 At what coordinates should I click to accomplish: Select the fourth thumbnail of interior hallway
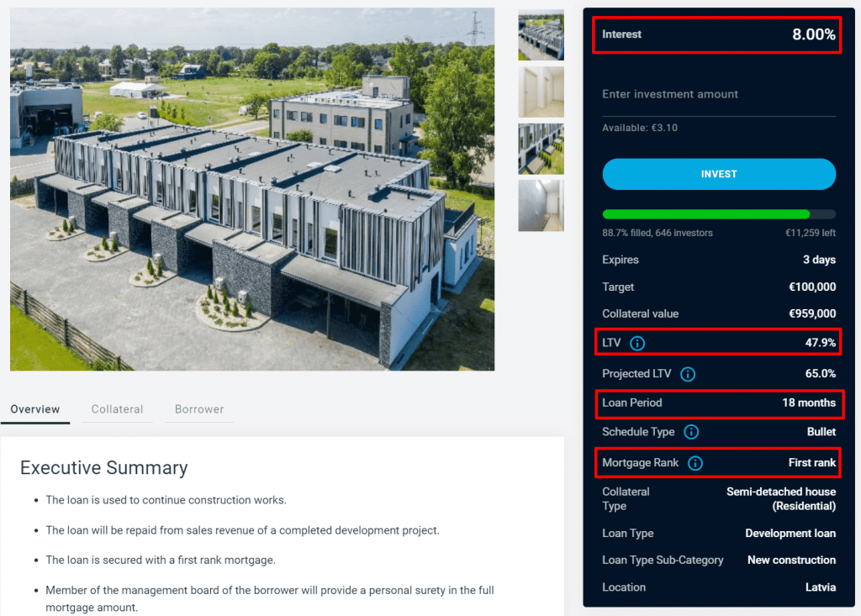click(x=541, y=205)
